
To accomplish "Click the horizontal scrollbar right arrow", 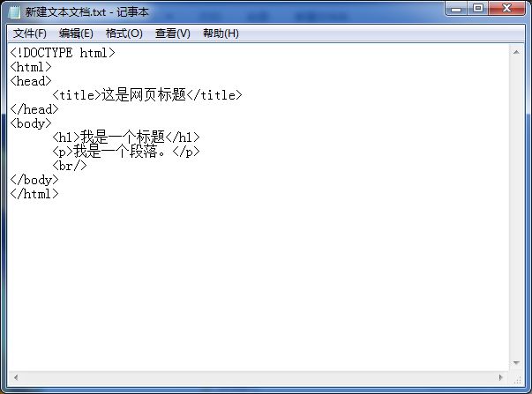I will click(500, 377).
